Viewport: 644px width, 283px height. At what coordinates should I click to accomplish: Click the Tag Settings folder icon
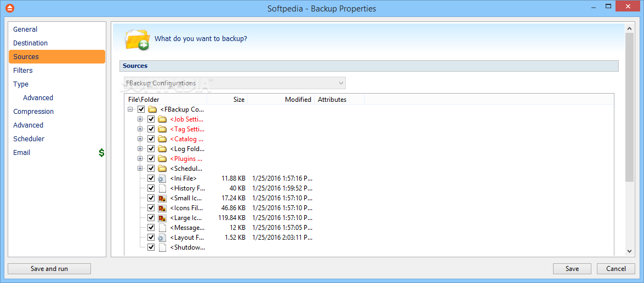click(162, 129)
